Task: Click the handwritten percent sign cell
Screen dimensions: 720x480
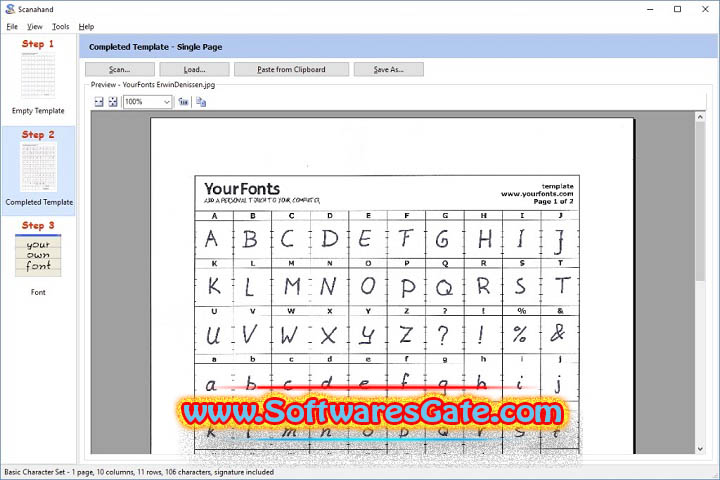Action: [x=521, y=334]
